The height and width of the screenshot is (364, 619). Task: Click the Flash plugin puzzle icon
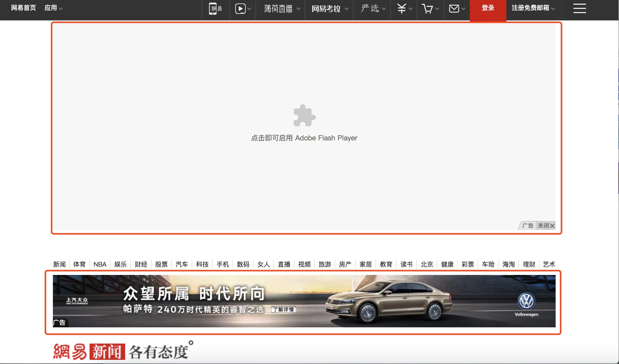point(304,115)
